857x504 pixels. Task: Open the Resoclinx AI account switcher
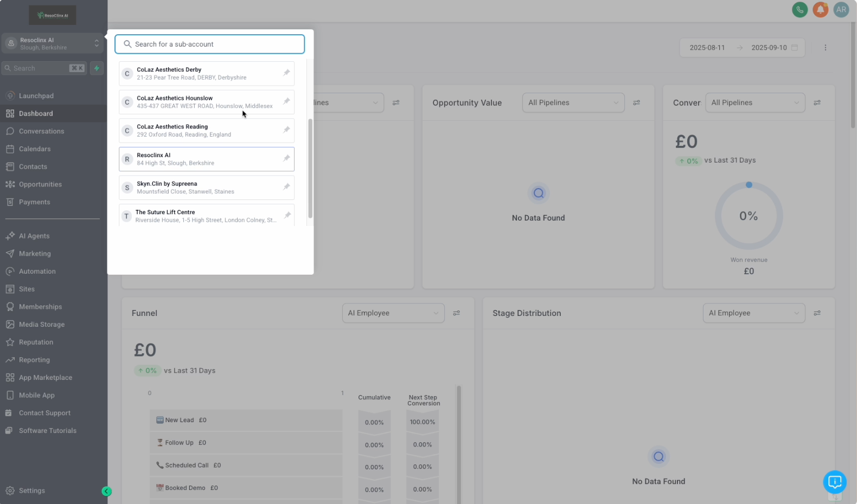(53, 43)
